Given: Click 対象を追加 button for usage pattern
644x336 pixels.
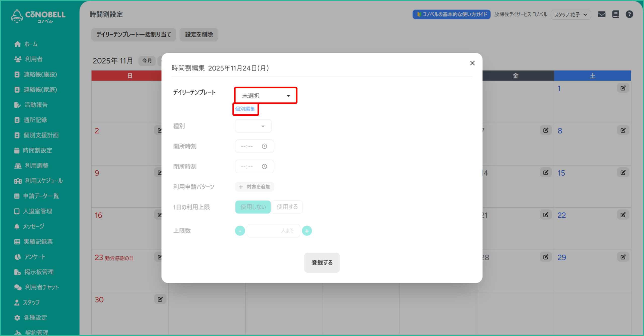Looking at the screenshot, I should point(254,187).
